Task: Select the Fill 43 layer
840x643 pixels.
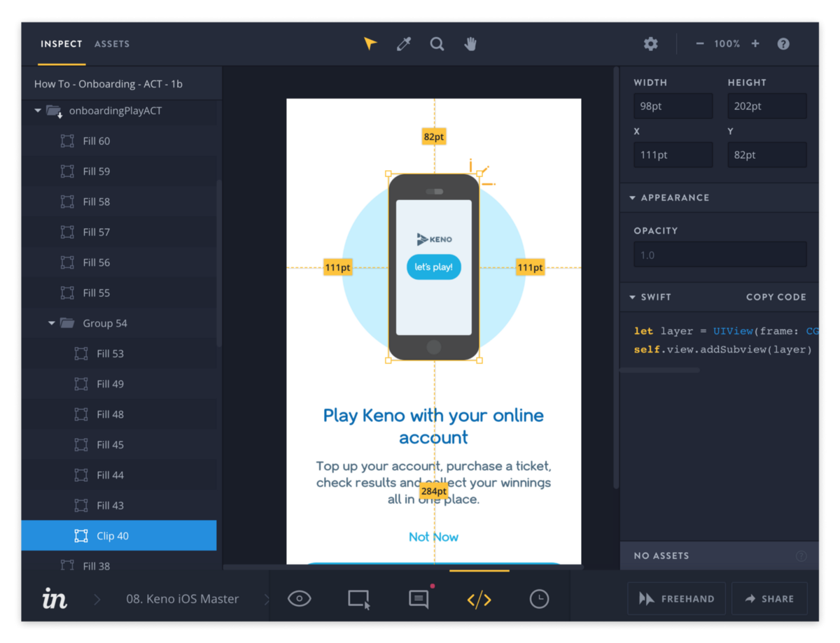Action: (x=119, y=506)
